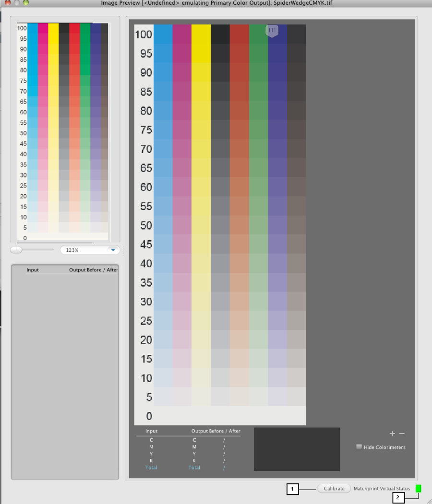
Task: Click the 100% yellow patch in the preview
Action: [201, 34]
